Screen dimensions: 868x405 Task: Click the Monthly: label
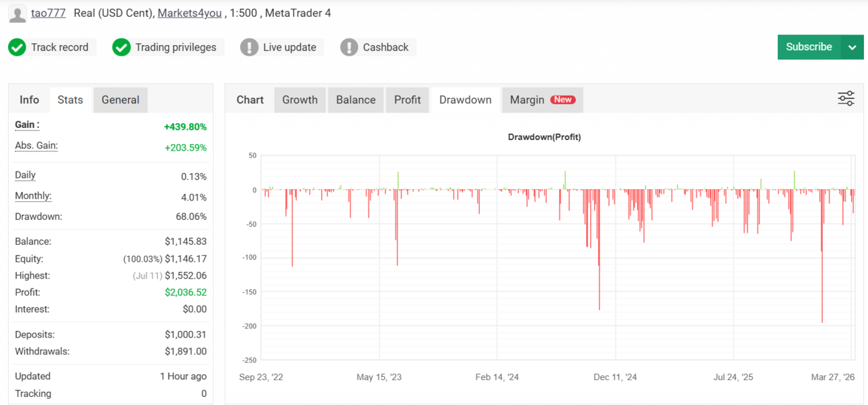33,196
